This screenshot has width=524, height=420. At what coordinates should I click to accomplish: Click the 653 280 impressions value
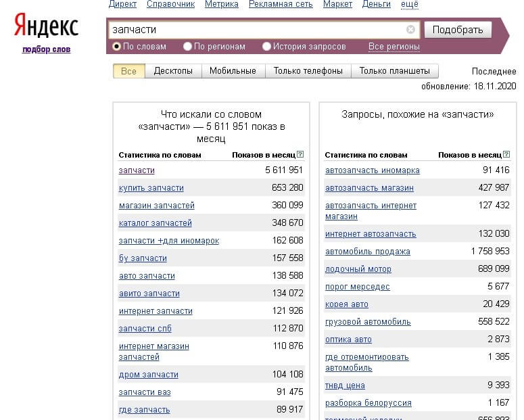click(287, 187)
